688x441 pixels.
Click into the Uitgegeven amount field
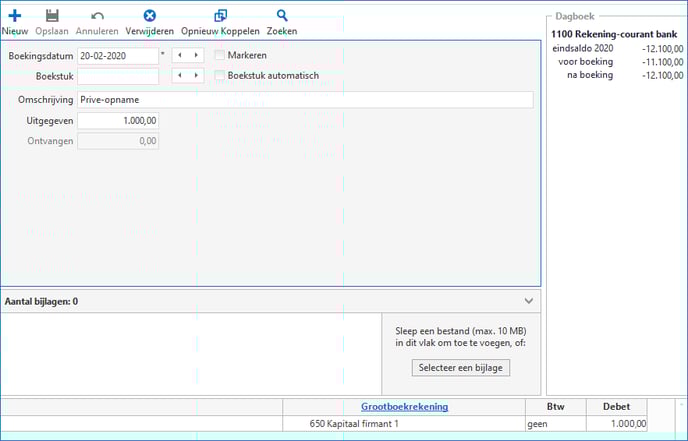[118, 121]
